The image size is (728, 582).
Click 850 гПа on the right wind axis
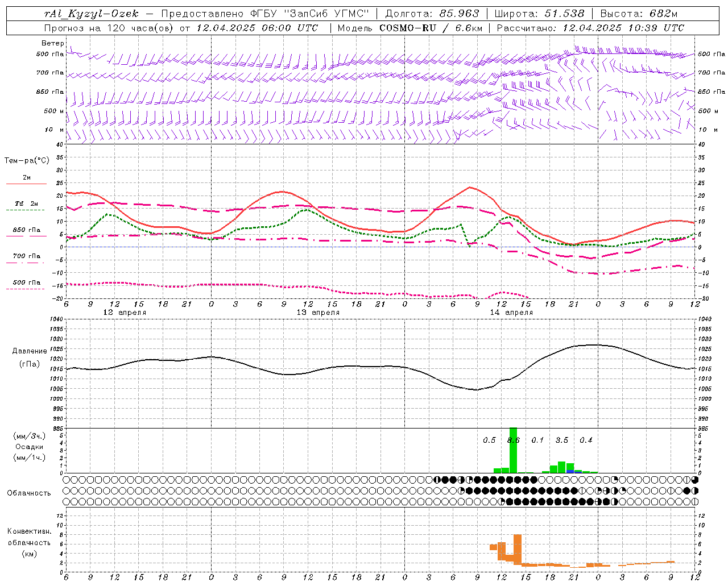712,92
